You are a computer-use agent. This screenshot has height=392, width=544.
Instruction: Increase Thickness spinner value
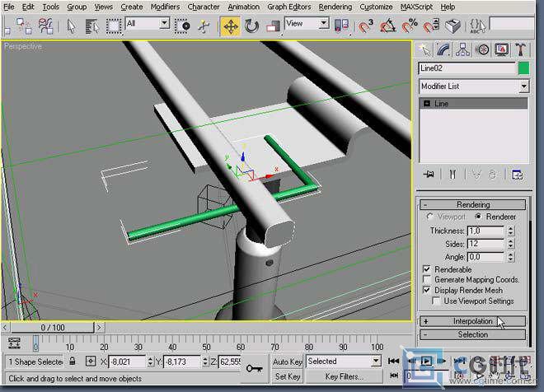511,228
